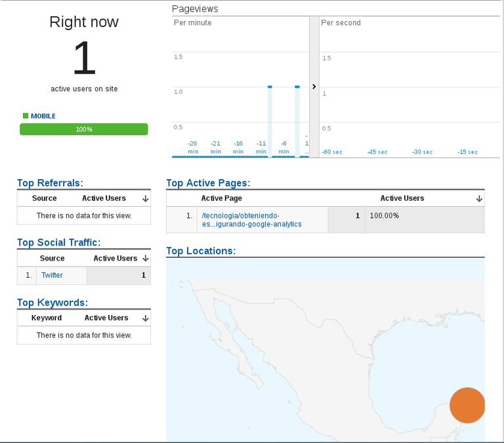Screen dimensions: 504x443
Task: Open the Top Social Traffic report link
Action: (x=58, y=242)
